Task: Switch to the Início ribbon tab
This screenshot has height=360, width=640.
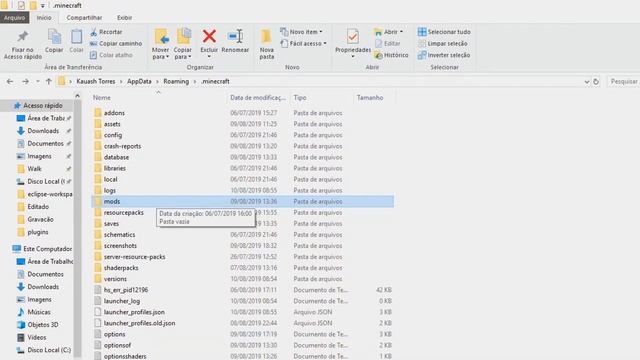Action: pos(44,18)
